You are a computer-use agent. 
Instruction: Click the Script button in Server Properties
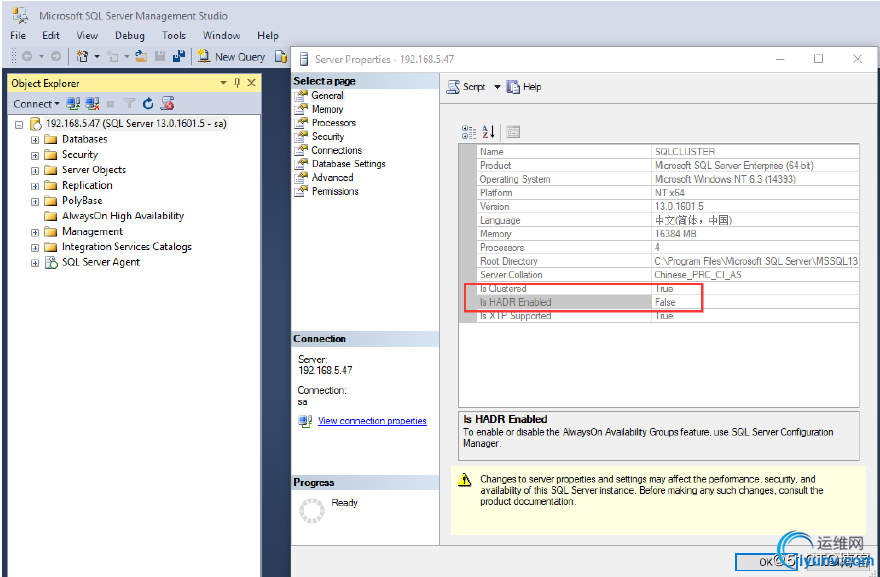pyautogui.click(x=466, y=87)
